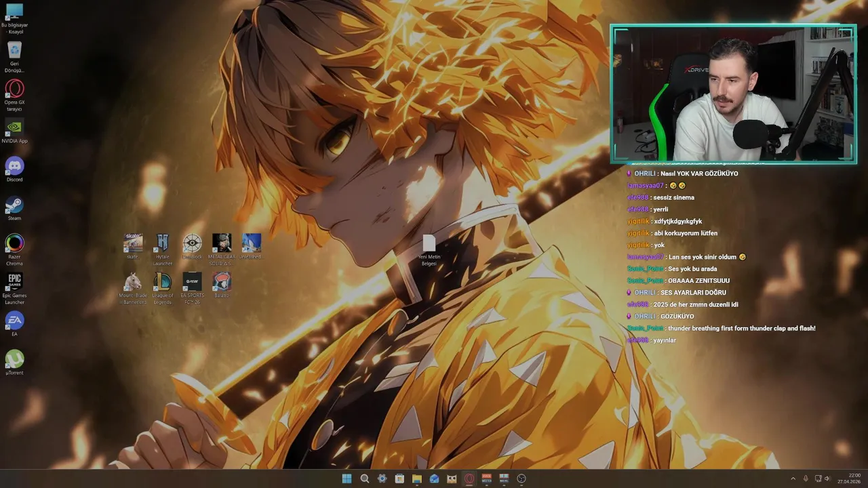Open Microsoft Store from the taskbar
This screenshot has height=488, width=868.
pyautogui.click(x=399, y=479)
